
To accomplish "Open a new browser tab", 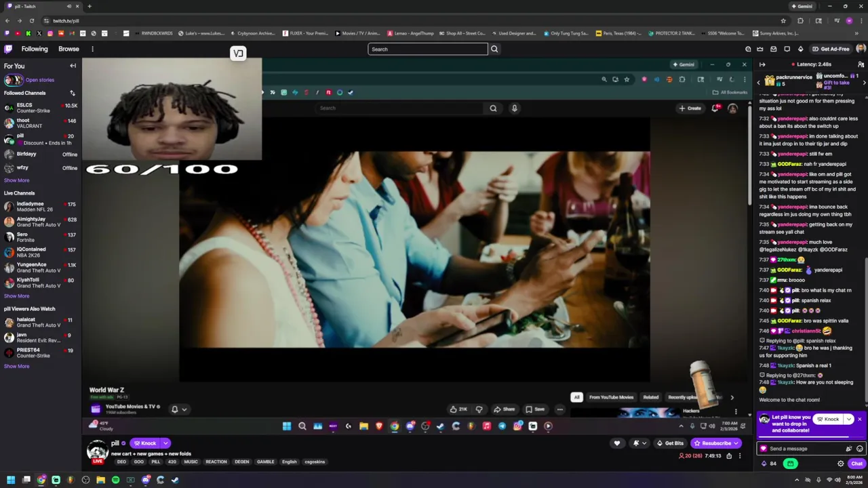I will point(89,6).
